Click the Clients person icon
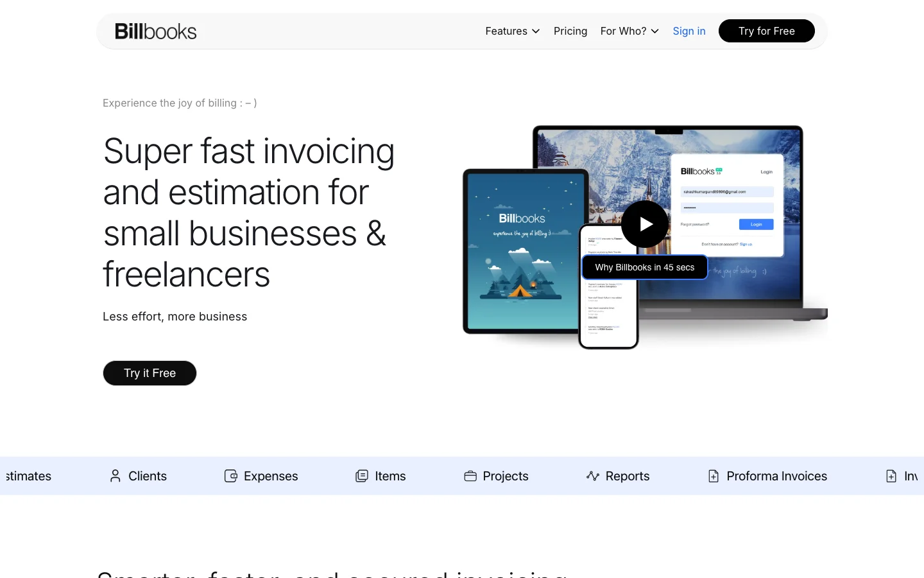924x578 pixels. [x=116, y=476]
